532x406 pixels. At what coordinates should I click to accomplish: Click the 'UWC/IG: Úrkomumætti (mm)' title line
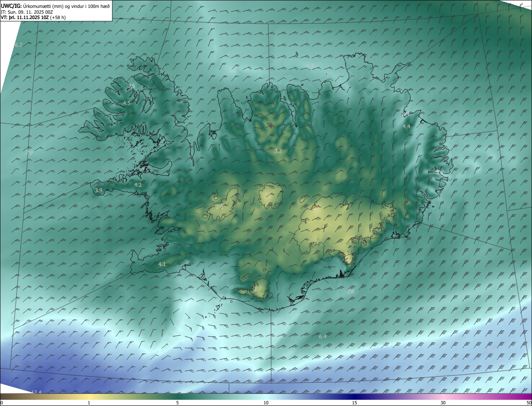pos(55,6)
